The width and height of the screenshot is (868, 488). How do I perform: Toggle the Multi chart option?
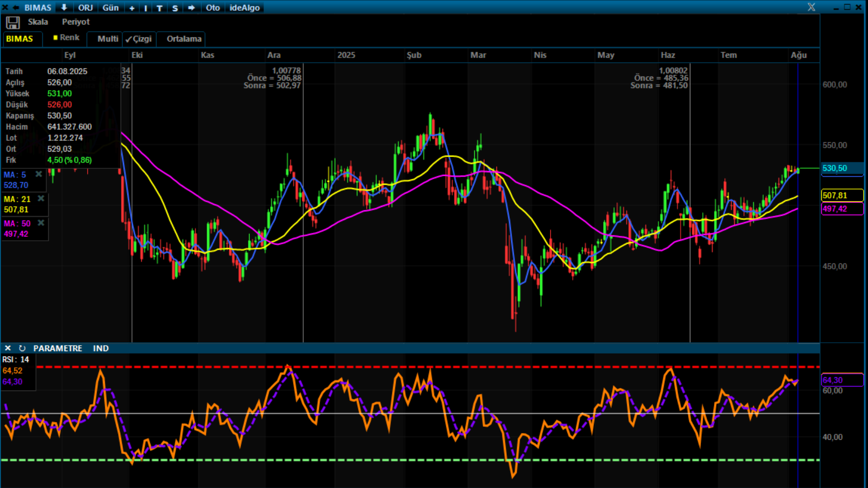click(x=107, y=39)
